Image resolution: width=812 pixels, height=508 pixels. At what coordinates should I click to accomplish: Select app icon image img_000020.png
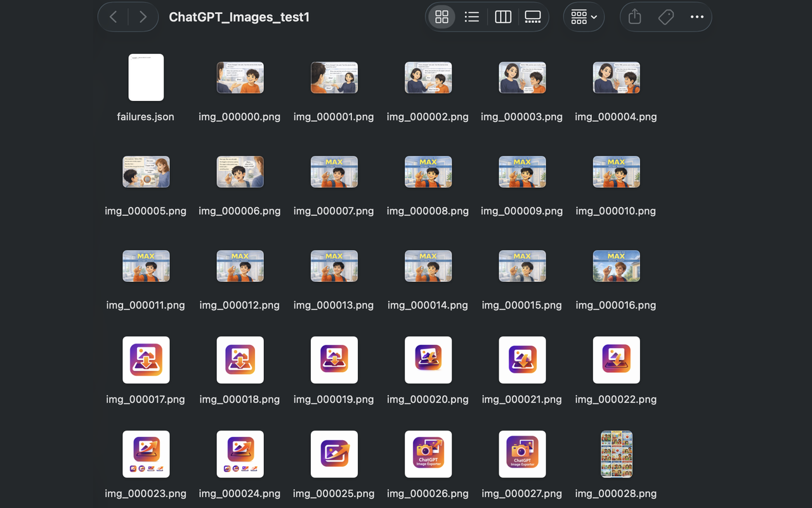pos(428,360)
